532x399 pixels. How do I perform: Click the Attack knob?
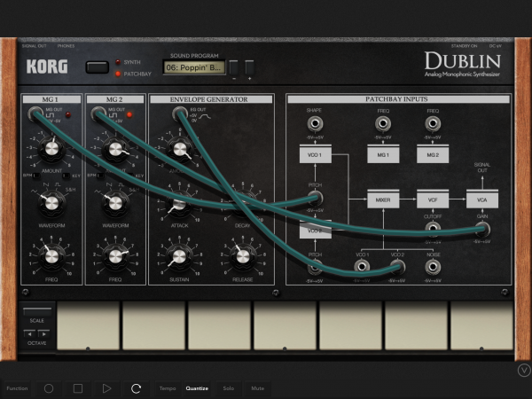179,205
